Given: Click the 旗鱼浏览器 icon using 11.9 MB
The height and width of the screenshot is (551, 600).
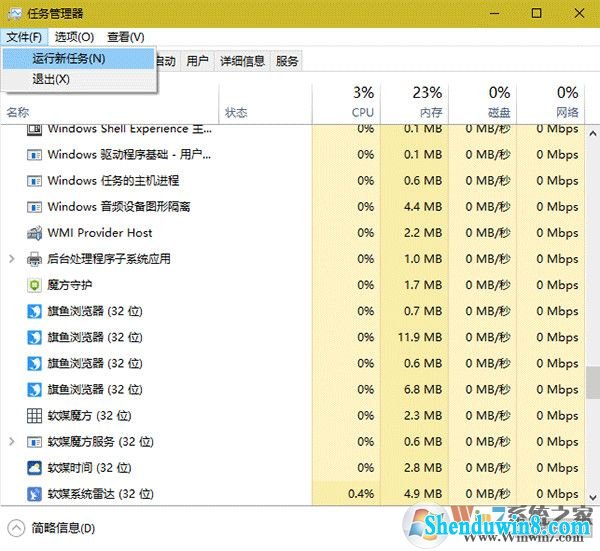Looking at the screenshot, I should click(34, 337).
